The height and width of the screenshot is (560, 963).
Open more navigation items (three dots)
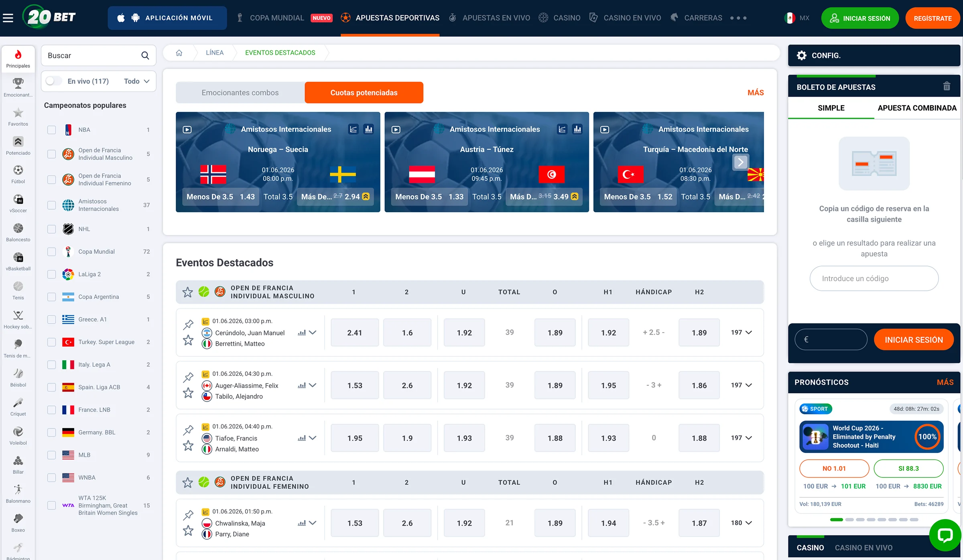[738, 18]
